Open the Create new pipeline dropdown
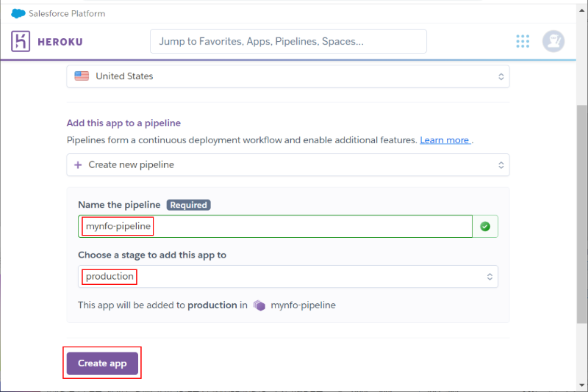This screenshot has width=588, height=392. (288, 164)
